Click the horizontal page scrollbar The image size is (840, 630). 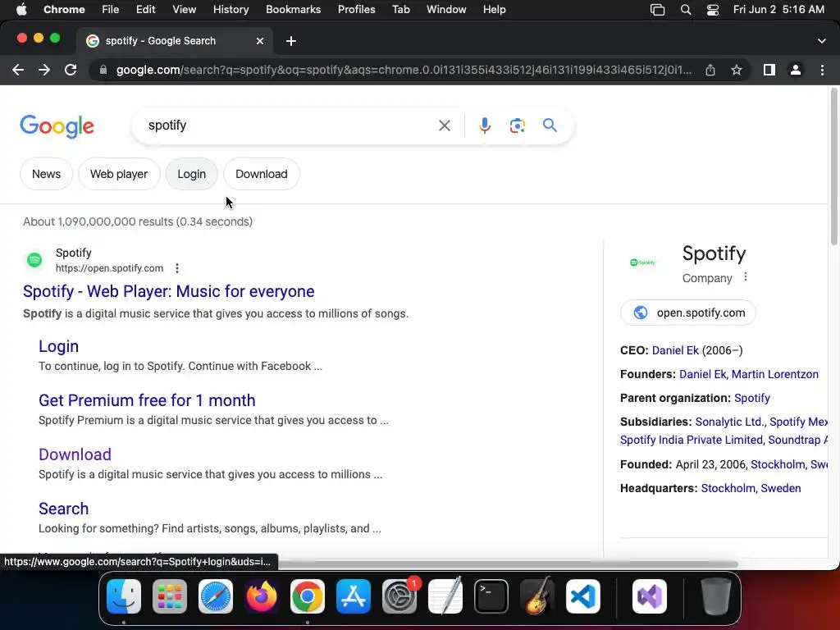507,564
